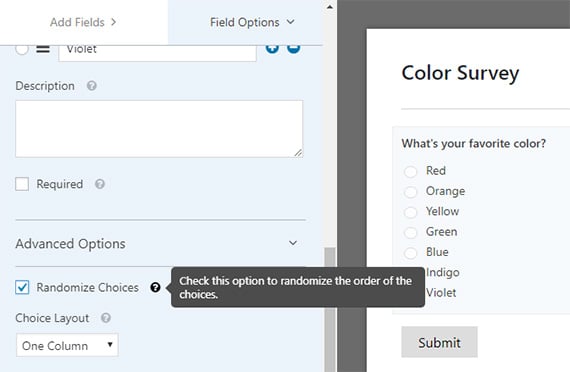
Task: Click the Choice Layout help icon
Action: point(106,318)
